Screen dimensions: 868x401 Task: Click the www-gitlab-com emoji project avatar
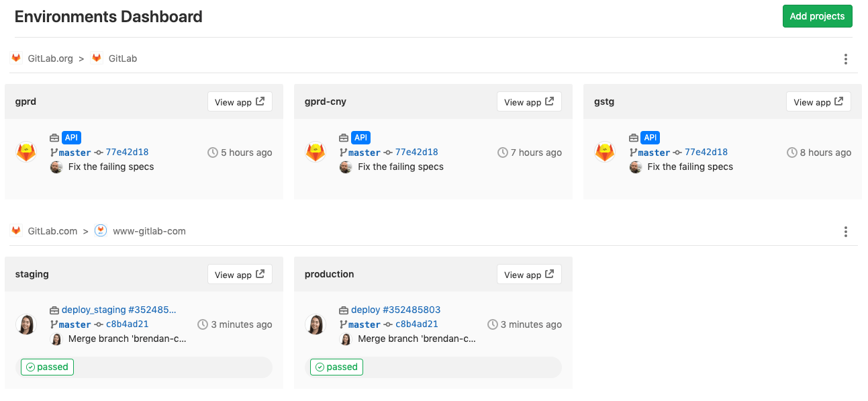click(x=101, y=230)
